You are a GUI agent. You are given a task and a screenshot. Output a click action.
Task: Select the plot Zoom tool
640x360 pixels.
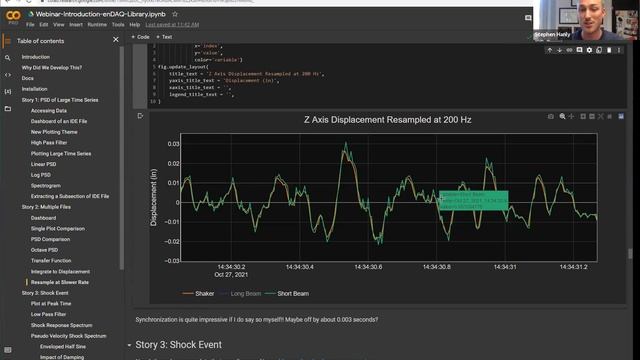(x=562, y=117)
